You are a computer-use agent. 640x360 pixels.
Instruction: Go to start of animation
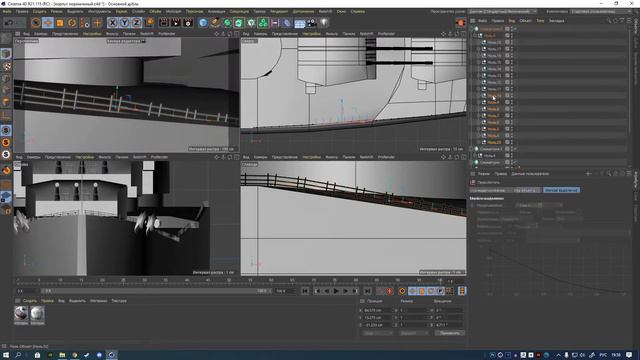click(305, 291)
